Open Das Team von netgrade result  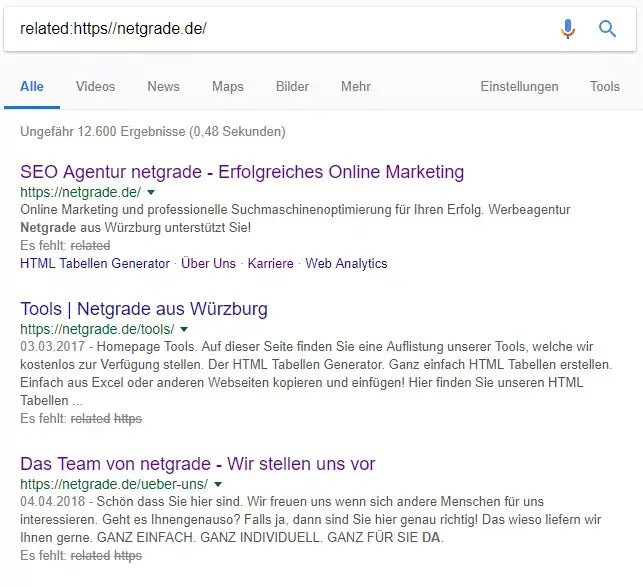[197, 464]
